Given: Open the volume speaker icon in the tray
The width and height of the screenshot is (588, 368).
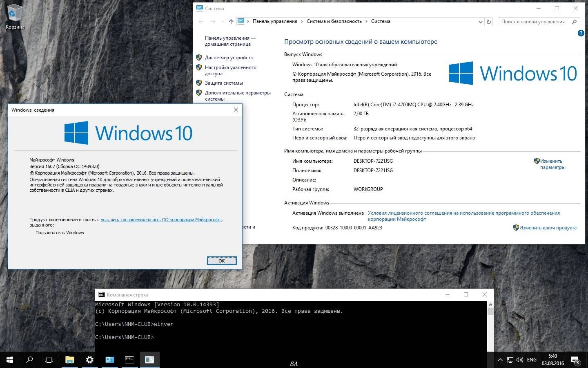Looking at the screenshot, I should (520, 360).
